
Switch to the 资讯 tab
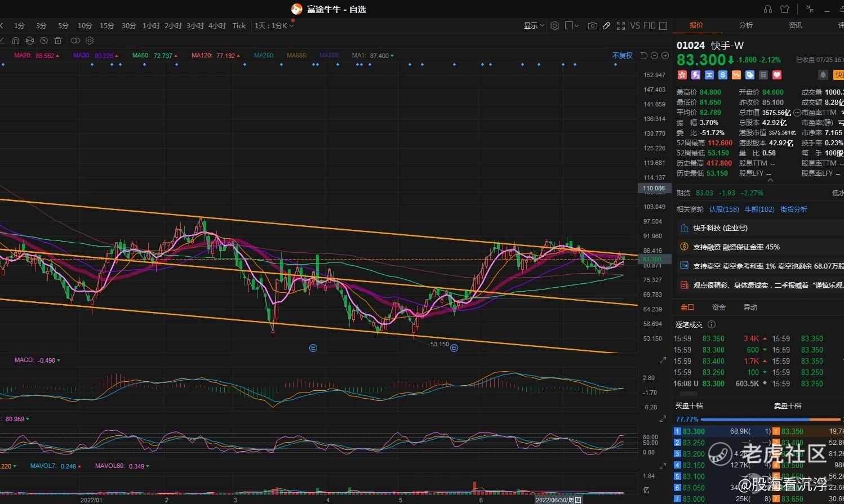pos(796,25)
